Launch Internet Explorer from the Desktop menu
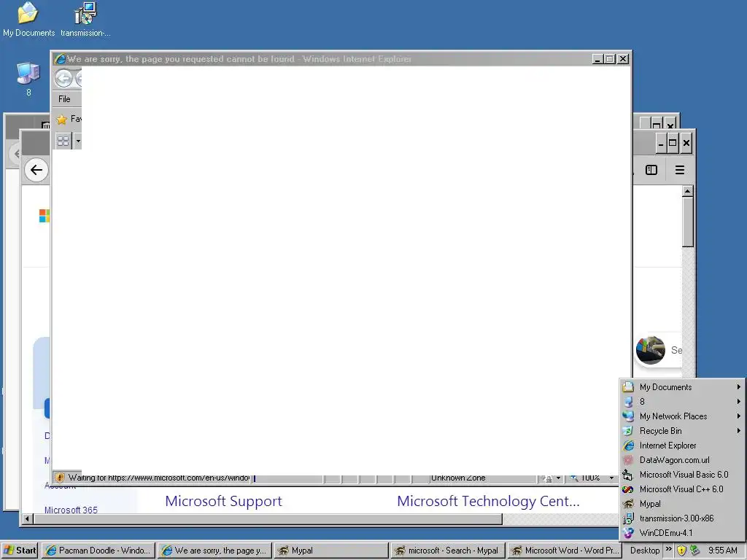The width and height of the screenshot is (747, 560). (x=681, y=446)
